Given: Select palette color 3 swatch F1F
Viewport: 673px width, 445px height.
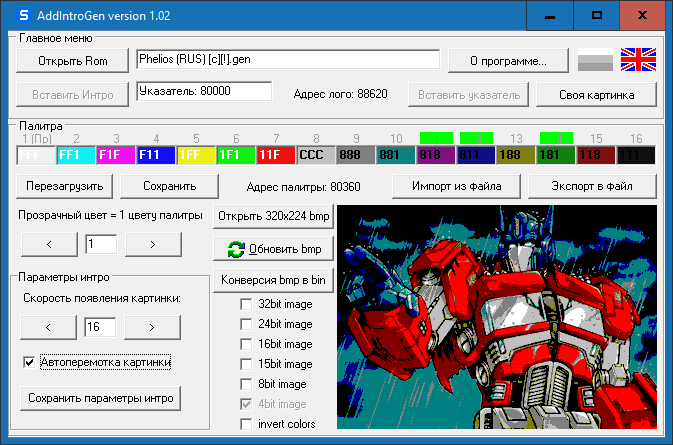Looking at the screenshot, I should pos(116,155).
